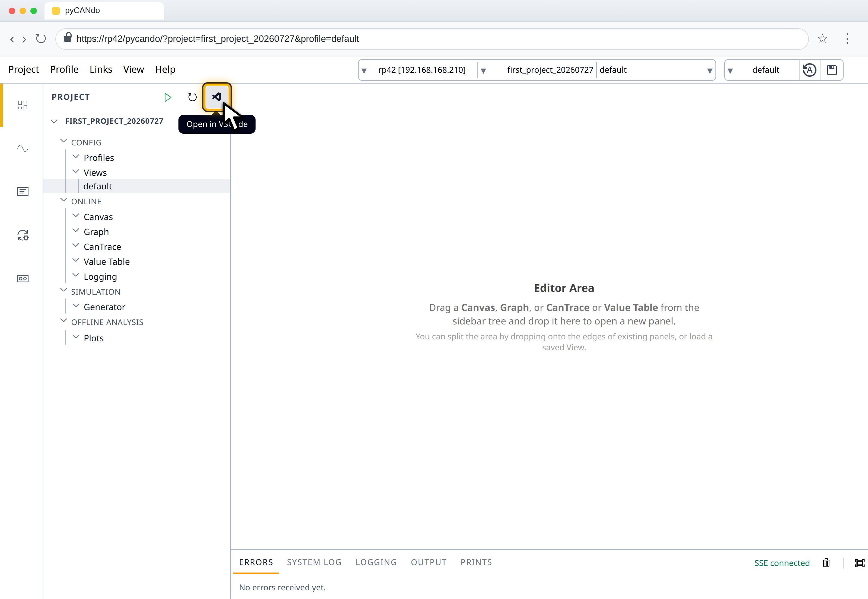
Task: Expand the Profiles tree node
Action: coord(75,156)
